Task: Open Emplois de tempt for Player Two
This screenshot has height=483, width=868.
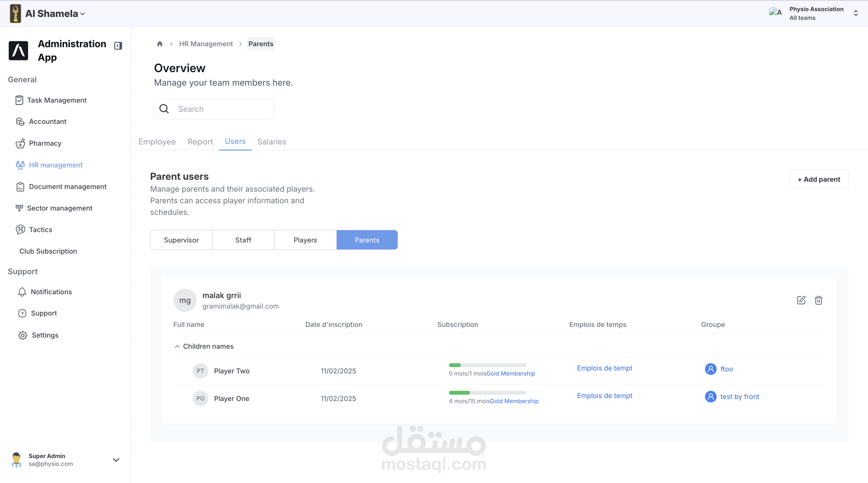Action: point(604,368)
